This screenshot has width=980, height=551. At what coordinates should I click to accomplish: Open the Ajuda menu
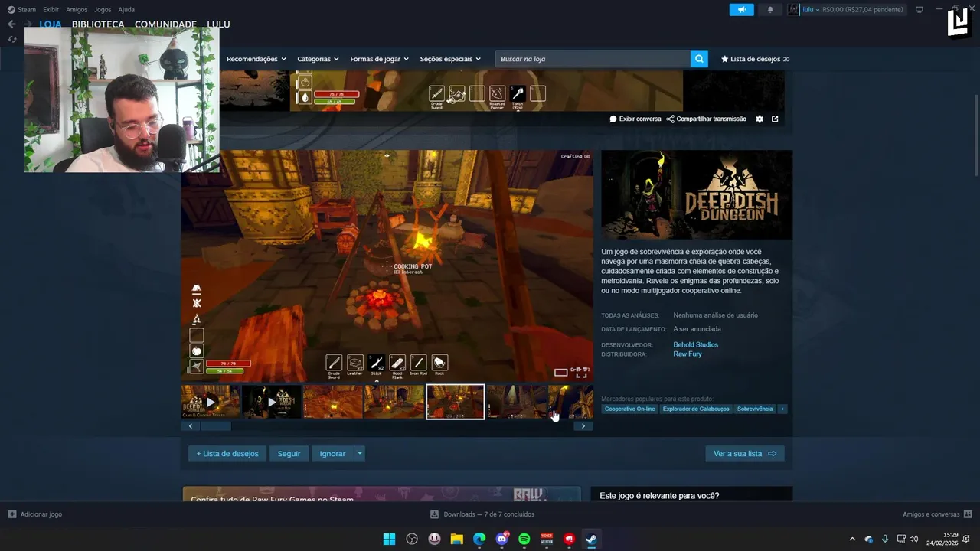[126, 9]
